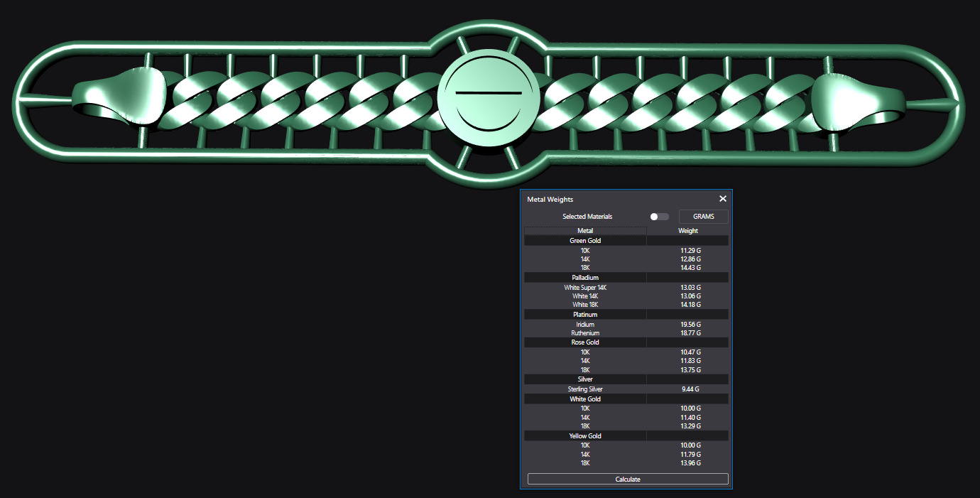Click the Metal column header
Image resolution: width=980 pixels, height=498 pixels.
tap(585, 231)
